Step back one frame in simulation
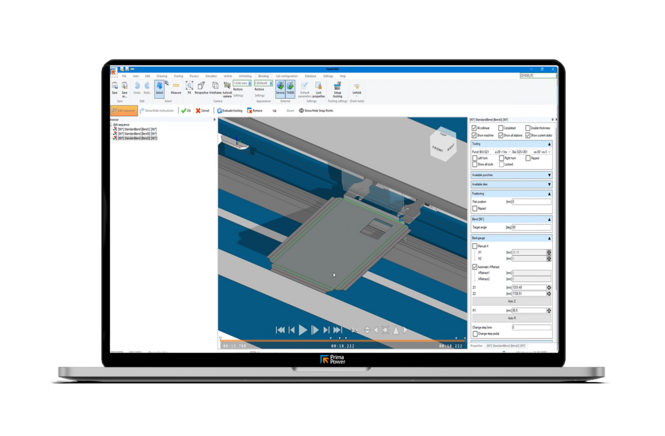 coord(291,330)
